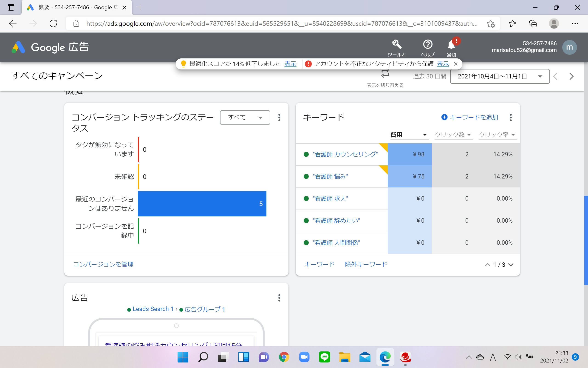The width and height of the screenshot is (588, 368).
Task: Open the Windows notification count badge
Action: (575, 357)
